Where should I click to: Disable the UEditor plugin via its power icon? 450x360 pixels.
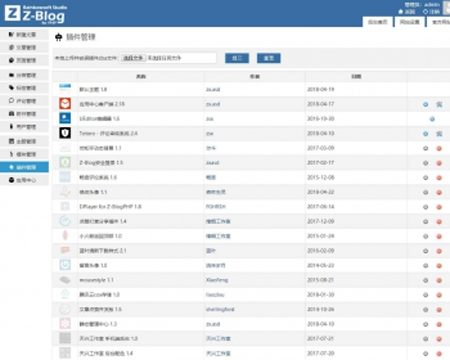coord(432,119)
